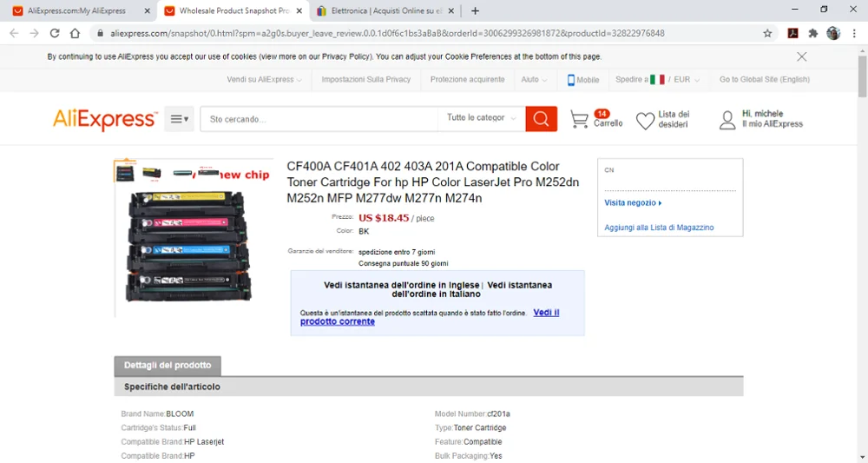View site information via padlock icon
The width and height of the screenshot is (868, 463).
point(100,33)
